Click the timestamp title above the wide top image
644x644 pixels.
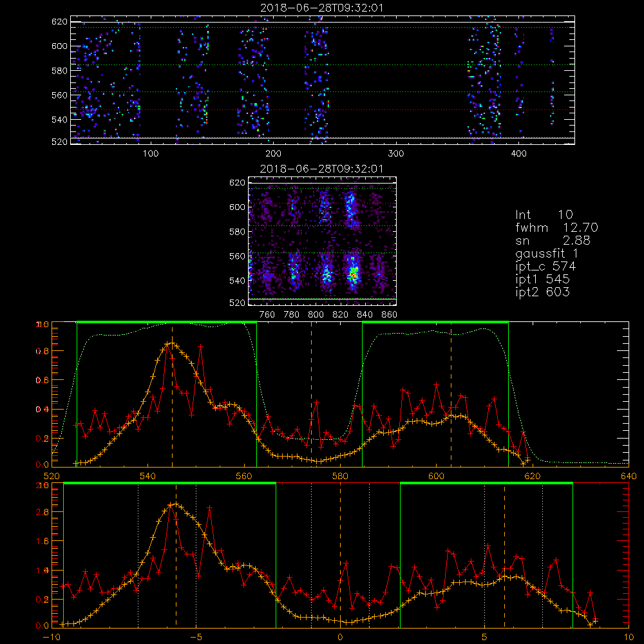(x=322, y=8)
